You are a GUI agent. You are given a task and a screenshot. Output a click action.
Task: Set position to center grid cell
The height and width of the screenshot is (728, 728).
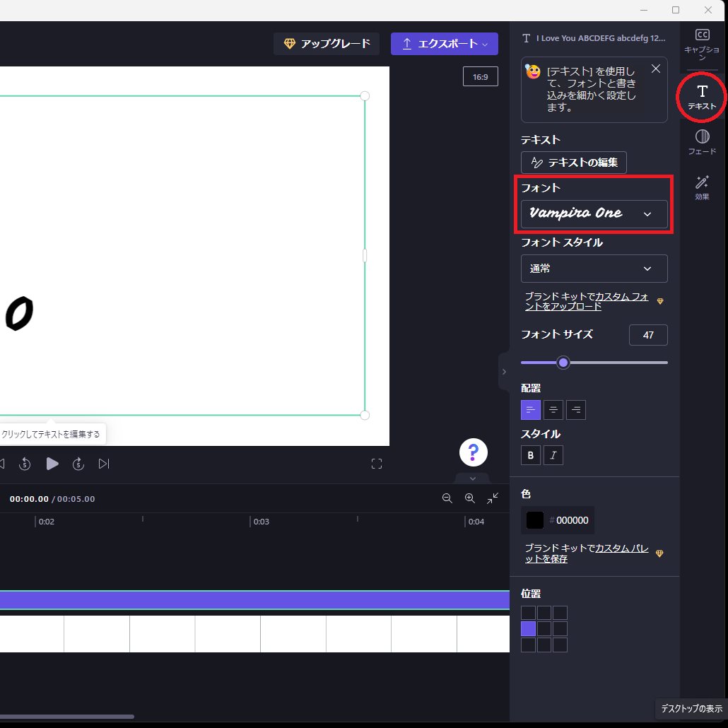coord(544,628)
